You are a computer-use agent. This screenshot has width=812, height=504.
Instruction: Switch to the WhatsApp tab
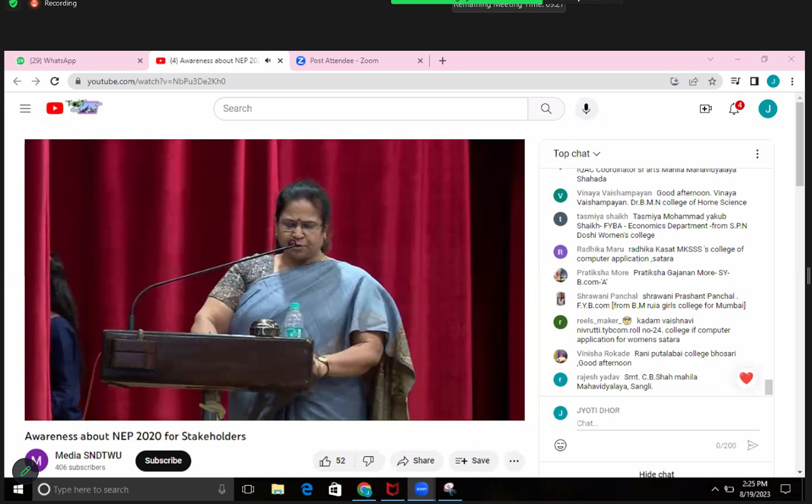pyautogui.click(x=78, y=61)
